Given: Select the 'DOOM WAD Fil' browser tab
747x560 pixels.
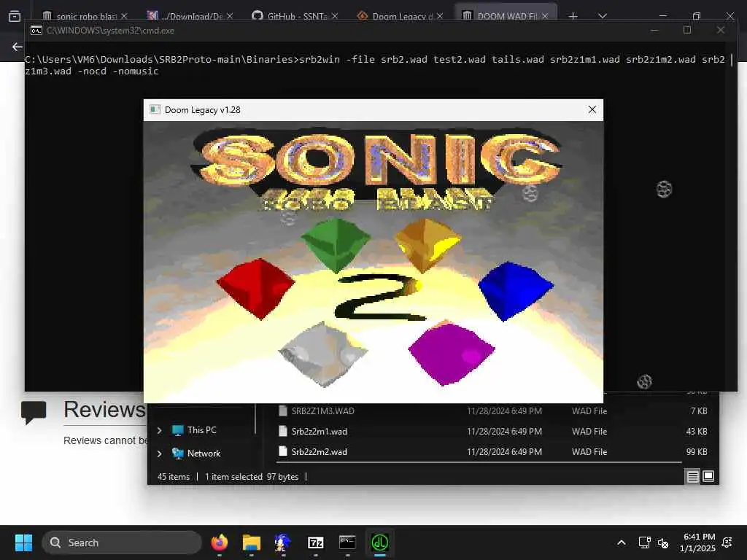Looking at the screenshot, I should coord(506,16).
